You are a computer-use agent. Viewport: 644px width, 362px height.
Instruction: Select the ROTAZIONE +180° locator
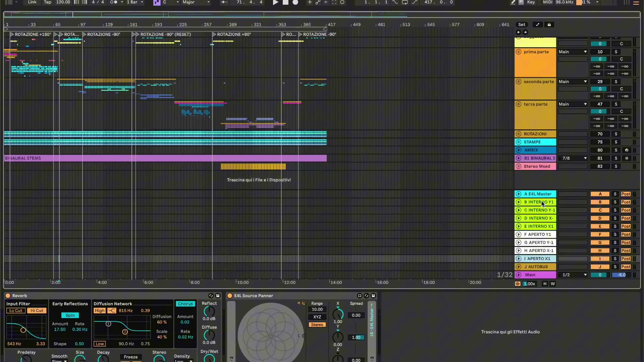(x=30, y=34)
